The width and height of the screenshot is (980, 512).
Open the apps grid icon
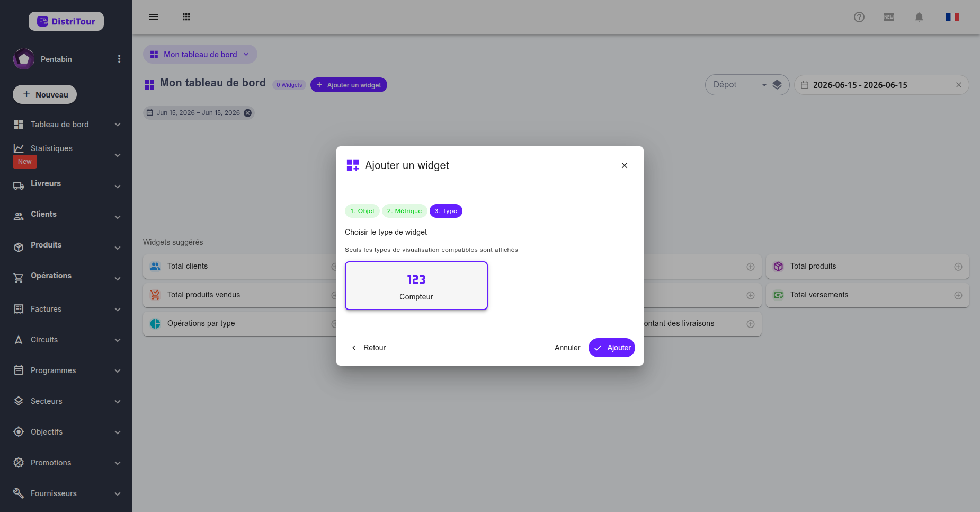click(x=186, y=17)
